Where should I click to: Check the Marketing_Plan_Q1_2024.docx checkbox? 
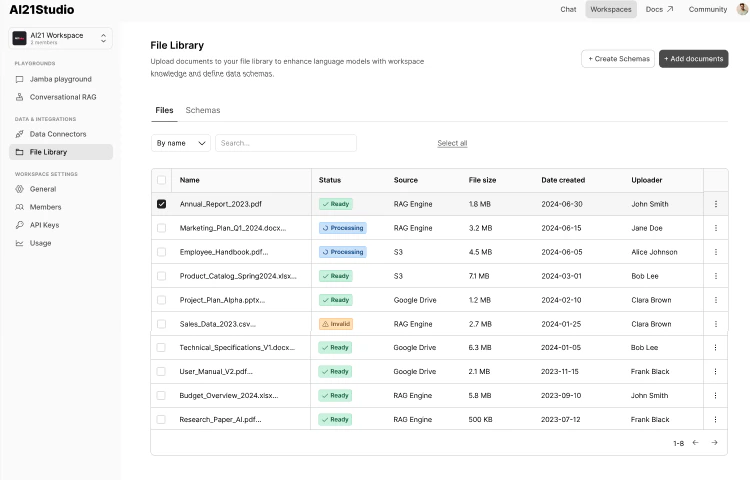click(x=161, y=228)
